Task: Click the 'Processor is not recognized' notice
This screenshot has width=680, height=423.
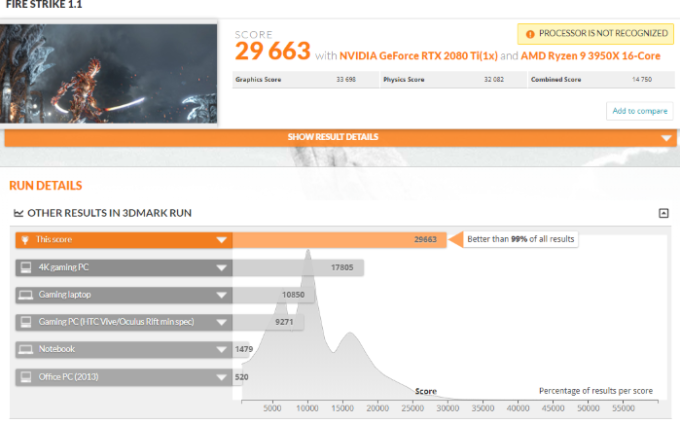Action: click(595, 34)
